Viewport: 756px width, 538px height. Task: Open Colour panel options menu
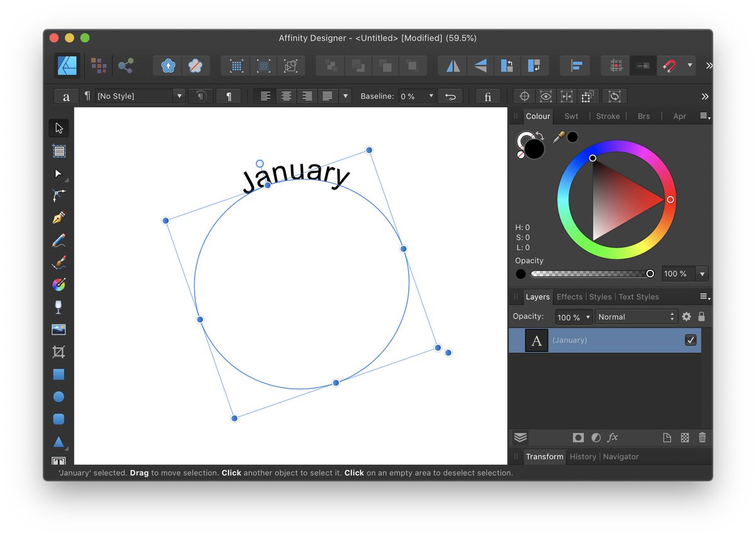pyautogui.click(x=705, y=116)
